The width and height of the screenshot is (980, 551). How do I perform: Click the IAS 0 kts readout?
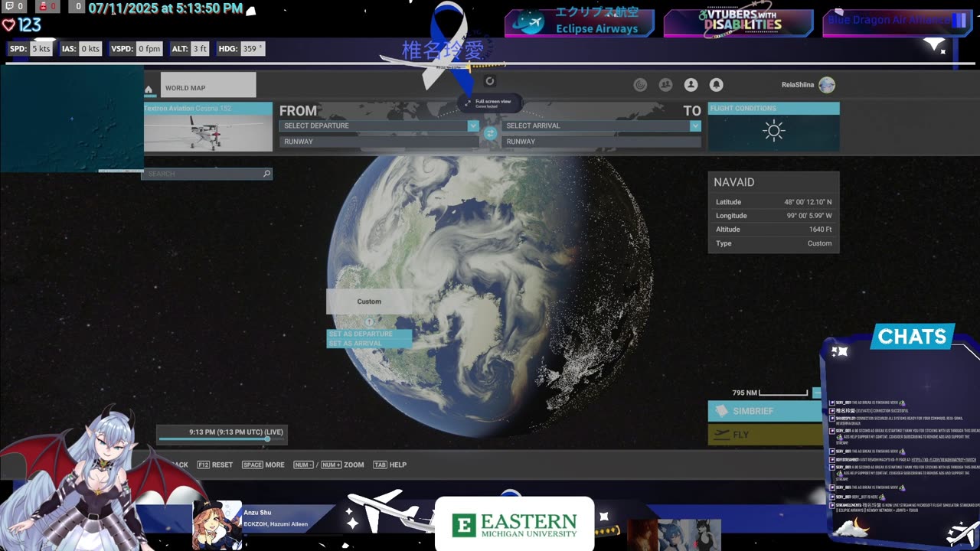(x=81, y=49)
